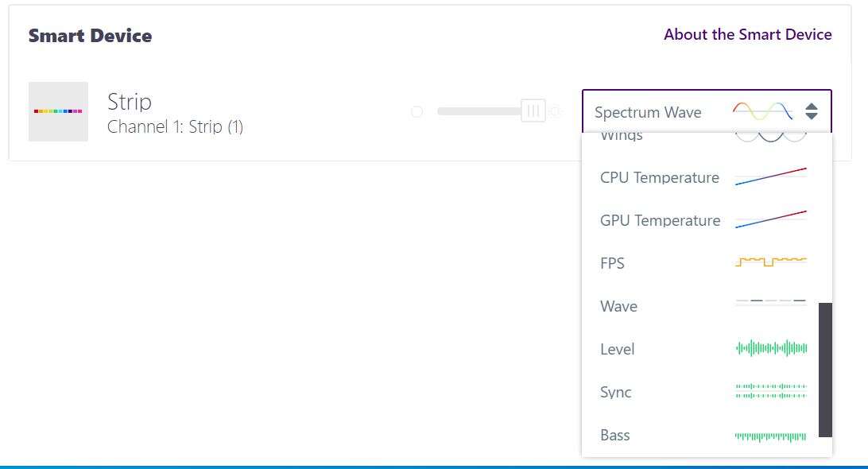Pick the FPS lighting mode

612,263
